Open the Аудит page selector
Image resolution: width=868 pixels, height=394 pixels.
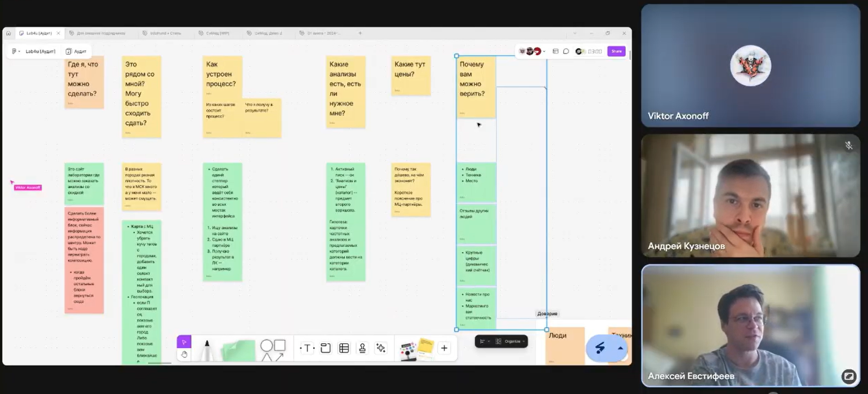[x=76, y=51]
